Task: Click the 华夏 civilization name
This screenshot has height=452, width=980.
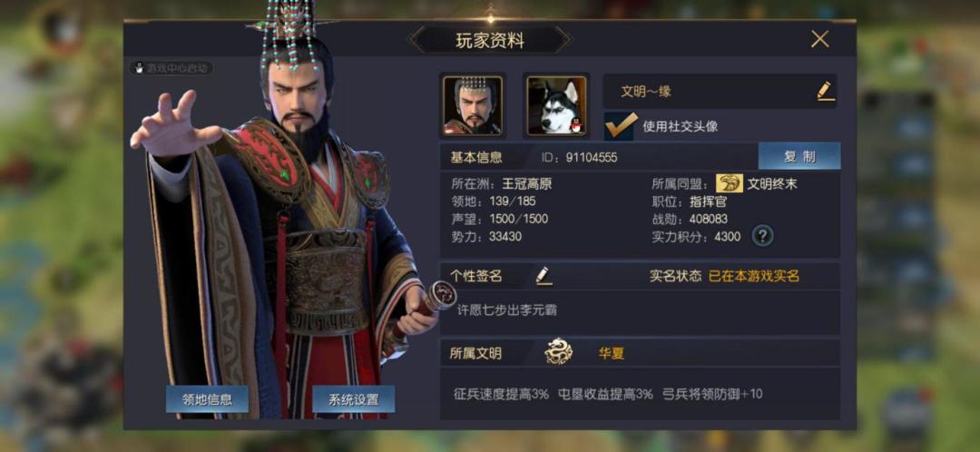Action: [612, 353]
